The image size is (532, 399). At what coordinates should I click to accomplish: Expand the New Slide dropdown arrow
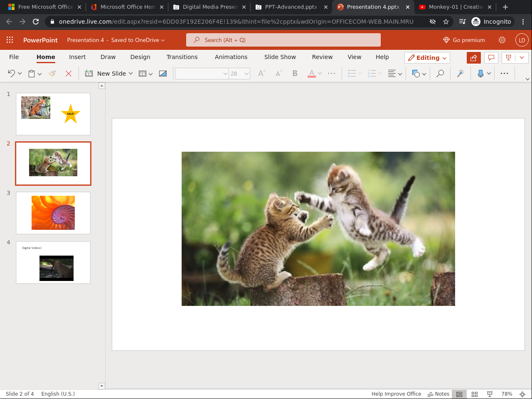point(131,74)
